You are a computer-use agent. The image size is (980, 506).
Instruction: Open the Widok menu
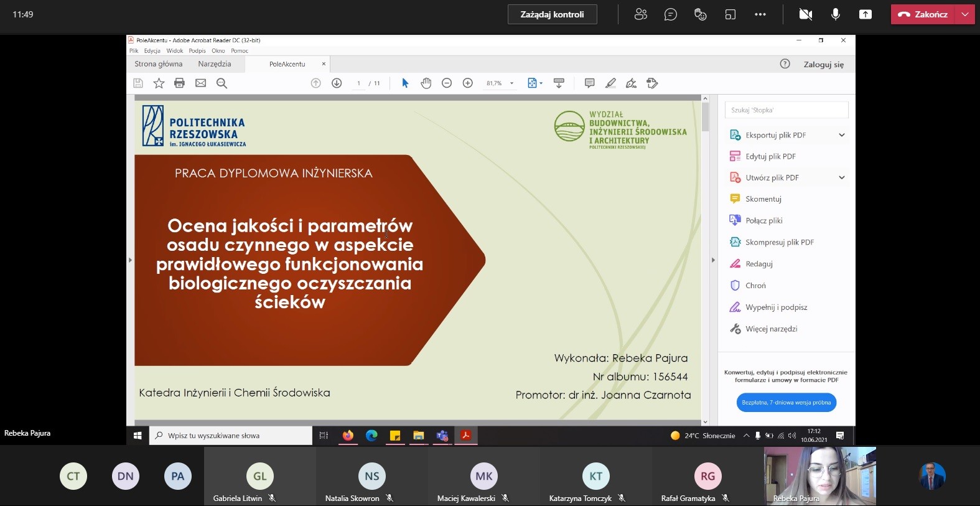point(174,51)
